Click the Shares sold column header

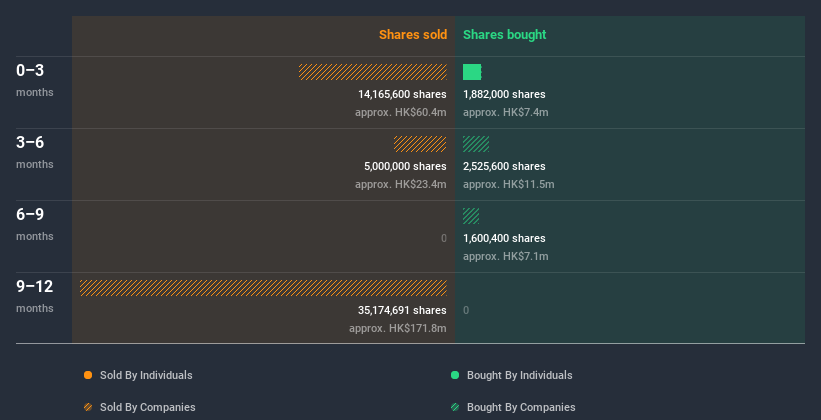point(413,35)
